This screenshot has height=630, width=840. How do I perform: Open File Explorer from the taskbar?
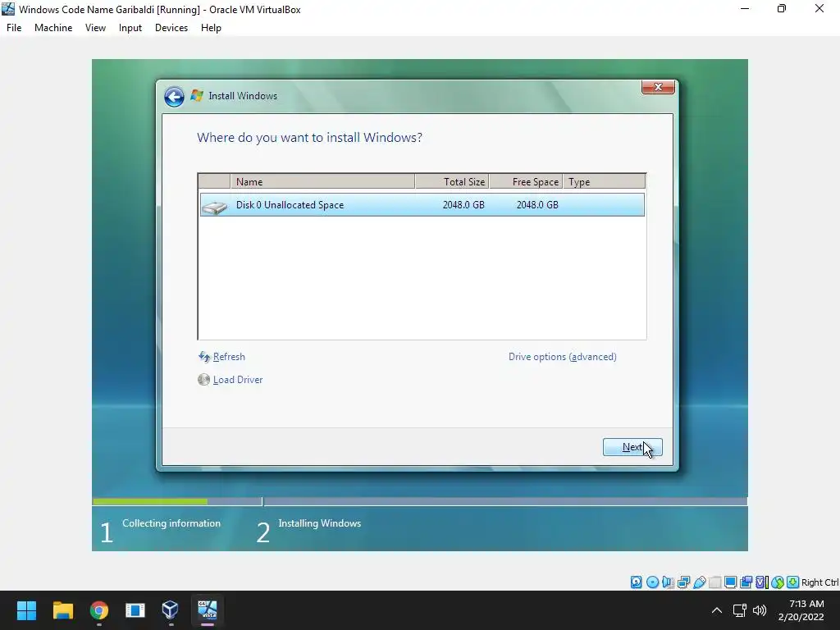pyautogui.click(x=62, y=610)
